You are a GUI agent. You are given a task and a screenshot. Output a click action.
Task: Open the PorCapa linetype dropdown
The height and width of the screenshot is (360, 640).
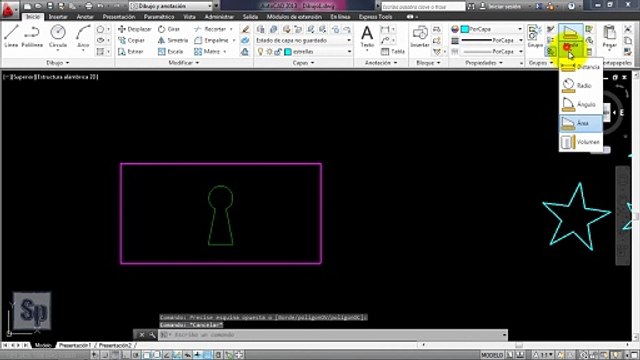click(x=491, y=52)
